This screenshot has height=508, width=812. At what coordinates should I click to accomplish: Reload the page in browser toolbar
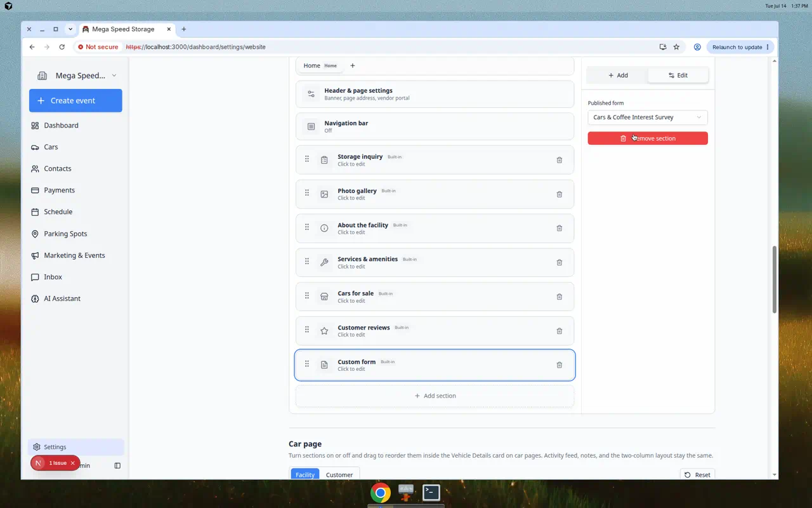[x=62, y=47]
